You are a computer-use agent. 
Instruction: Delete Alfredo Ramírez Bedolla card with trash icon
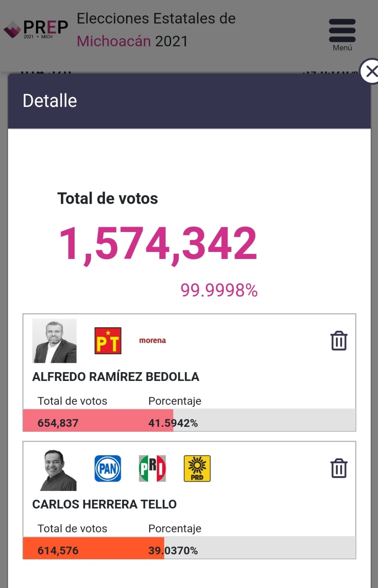coord(339,341)
